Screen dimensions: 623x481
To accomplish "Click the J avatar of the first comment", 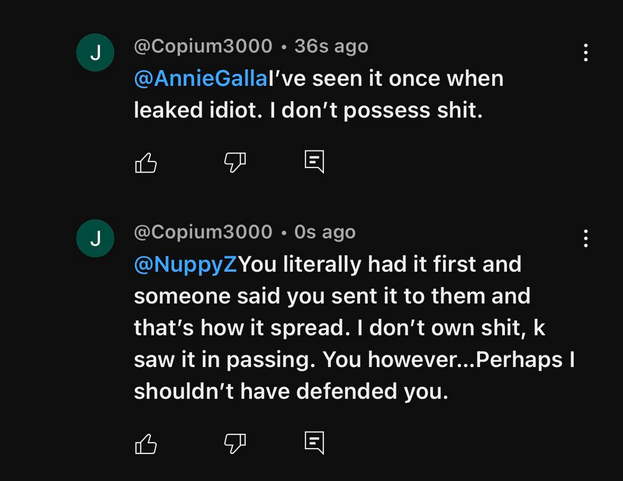I will pos(96,54).
